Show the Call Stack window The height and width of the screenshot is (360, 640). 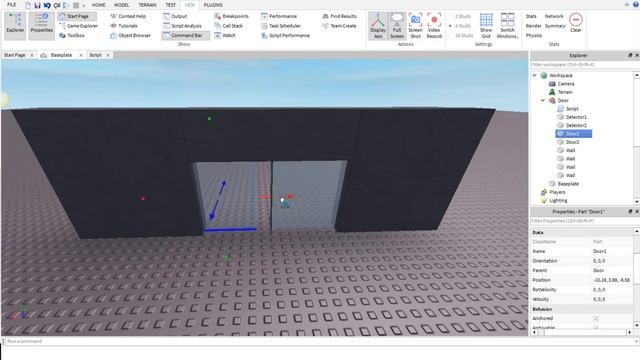tap(229, 26)
